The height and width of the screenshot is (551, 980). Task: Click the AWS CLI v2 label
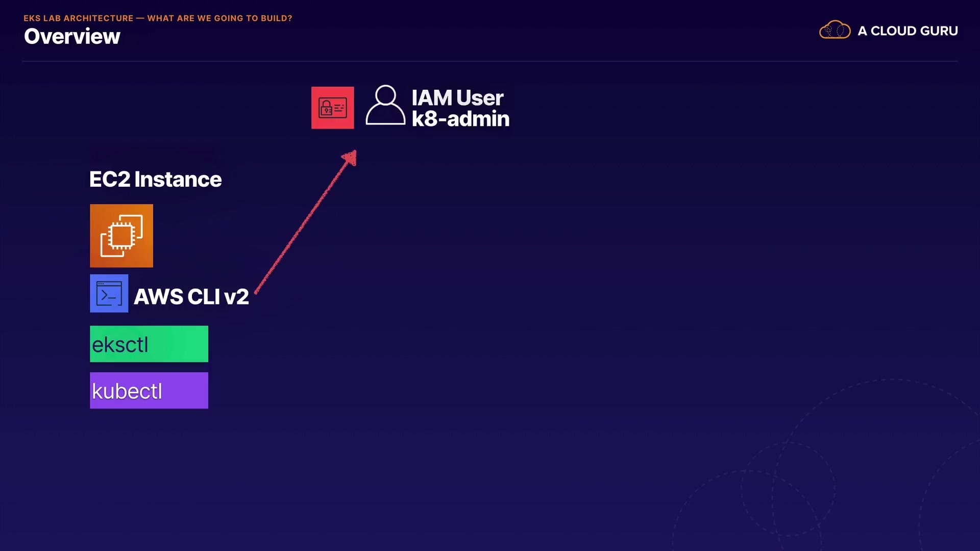pos(191,296)
